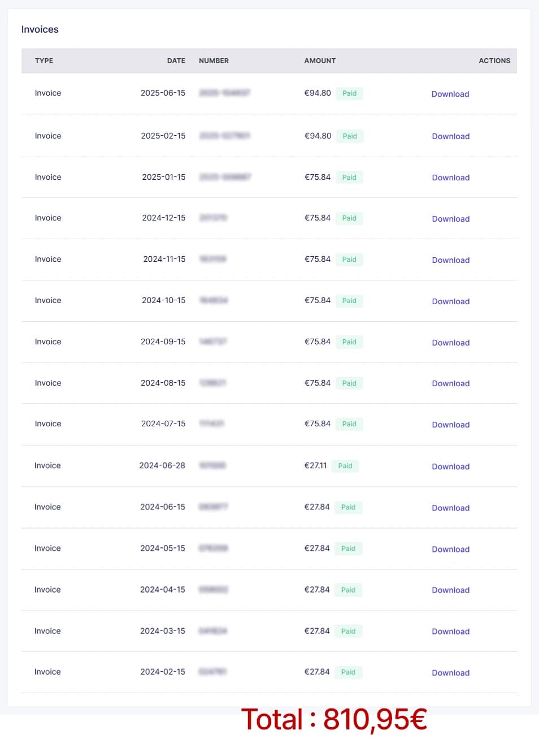The width and height of the screenshot is (539, 756).
Task: Click the Paid badge on 2025-06-15 invoice
Action: pyautogui.click(x=349, y=93)
